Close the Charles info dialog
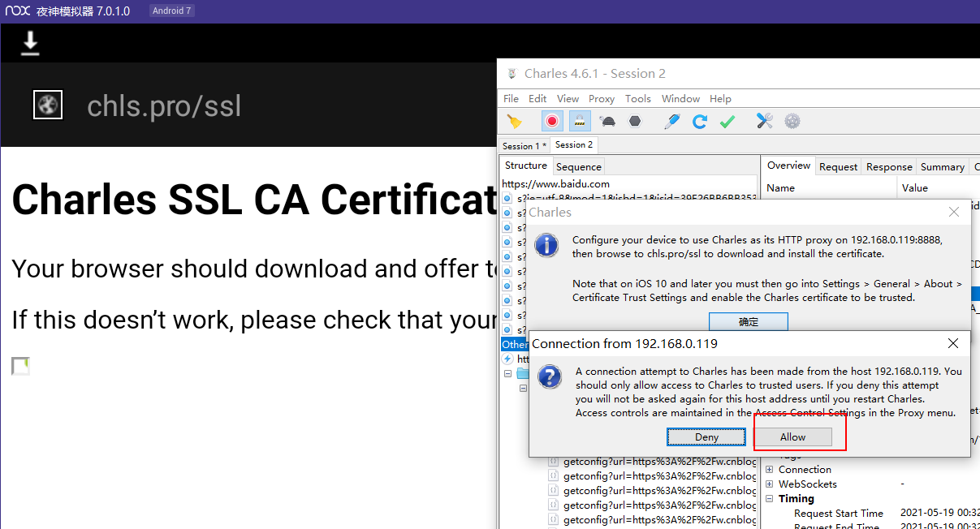Screen dimensions: 980x529 (x=953, y=212)
